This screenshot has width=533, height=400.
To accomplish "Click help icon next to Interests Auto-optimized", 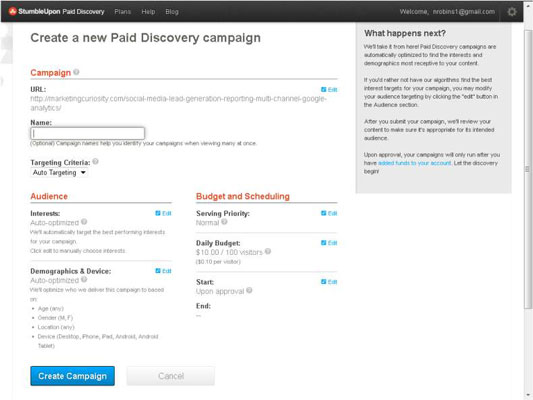I will [x=84, y=222].
